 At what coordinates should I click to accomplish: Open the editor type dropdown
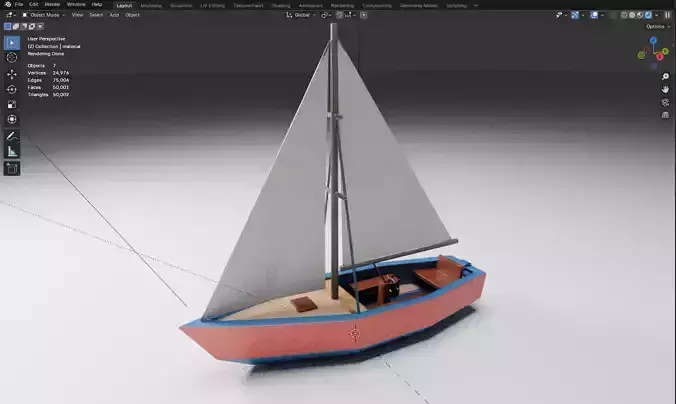[x=11, y=15]
